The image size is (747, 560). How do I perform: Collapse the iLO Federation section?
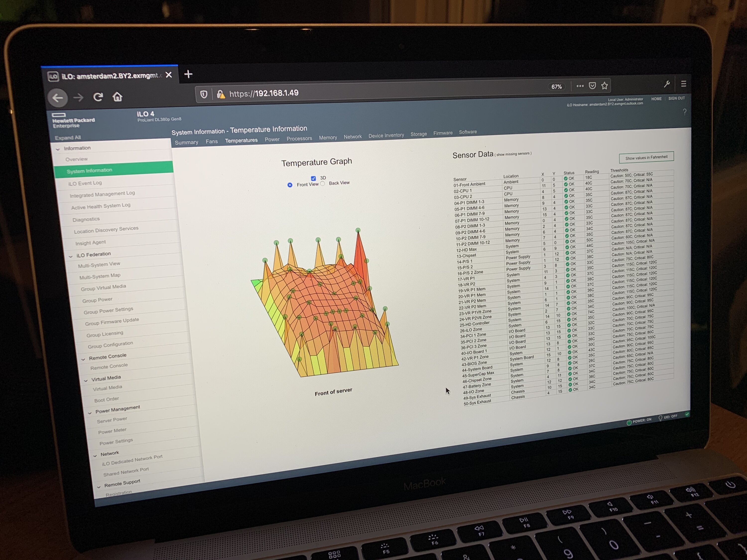coord(71,256)
